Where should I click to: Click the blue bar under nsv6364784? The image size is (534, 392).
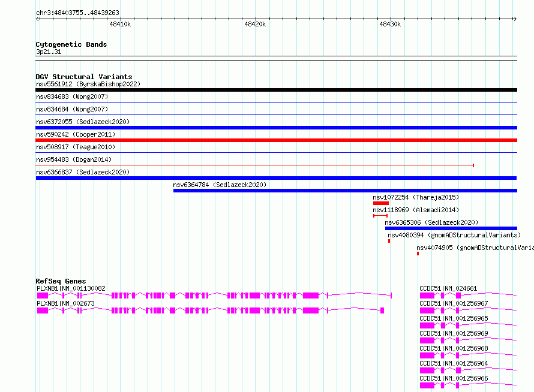(346, 191)
